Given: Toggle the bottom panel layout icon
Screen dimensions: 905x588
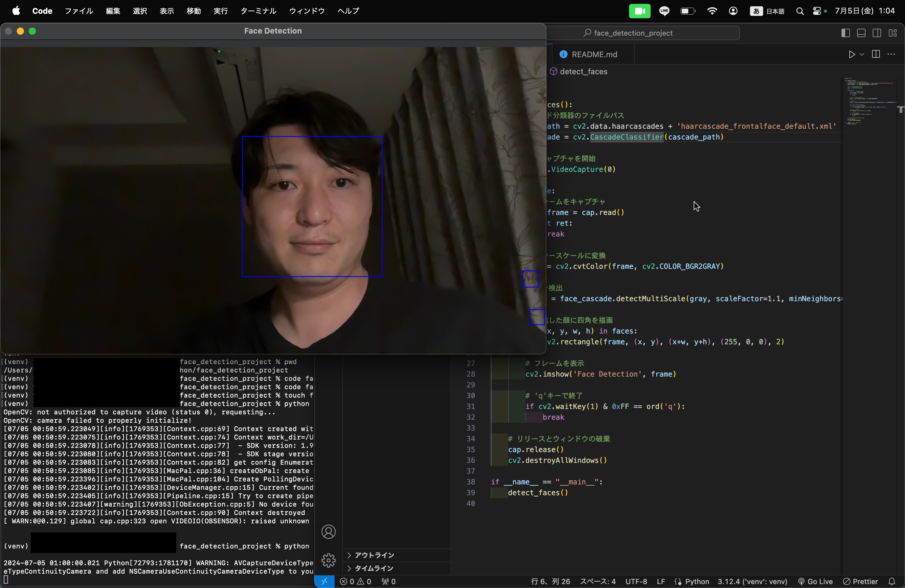Looking at the screenshot, I should [x=861, y=33].
